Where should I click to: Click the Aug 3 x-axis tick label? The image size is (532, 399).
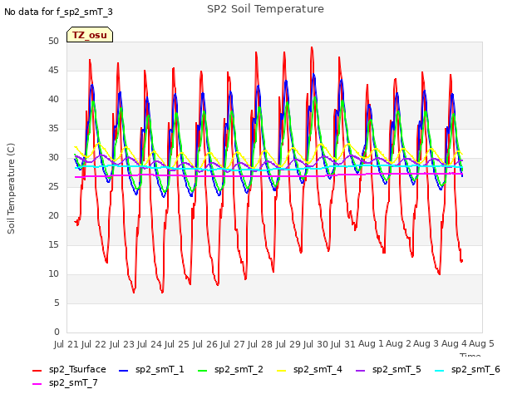tap(426, 343)
